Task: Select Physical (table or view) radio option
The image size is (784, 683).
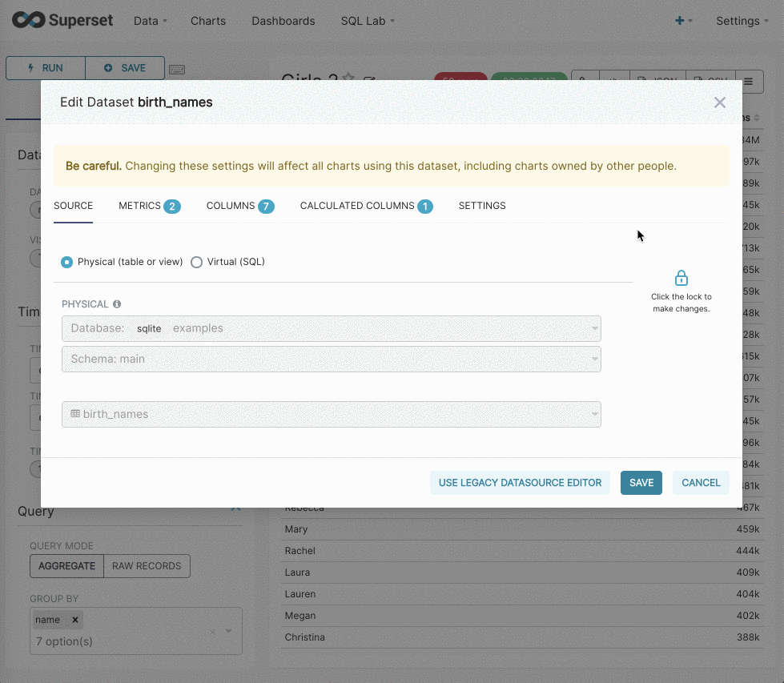Action: click(66, 262)
